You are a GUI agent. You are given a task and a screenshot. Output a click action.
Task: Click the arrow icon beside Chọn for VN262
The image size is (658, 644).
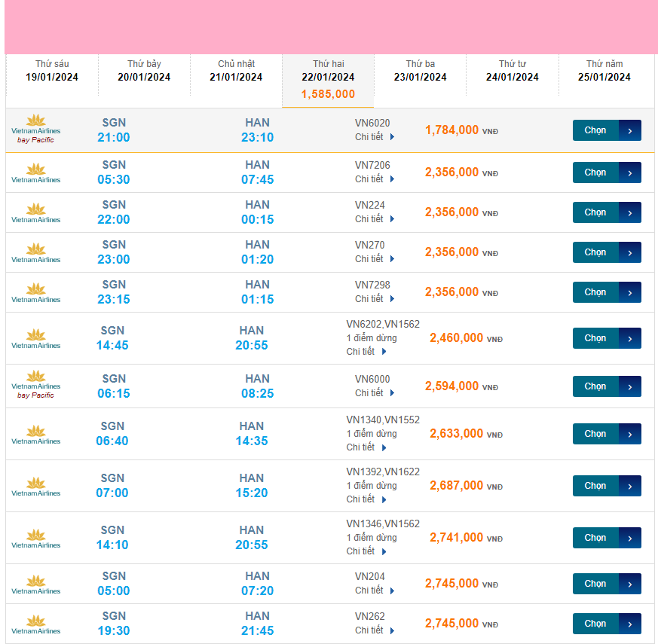(x=630, y=624)
